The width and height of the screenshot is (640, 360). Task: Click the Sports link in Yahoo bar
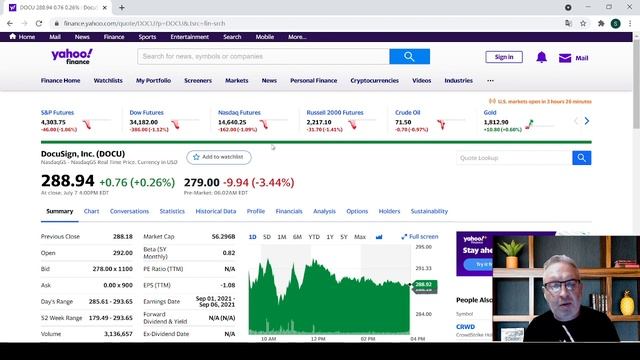point(147,37)
